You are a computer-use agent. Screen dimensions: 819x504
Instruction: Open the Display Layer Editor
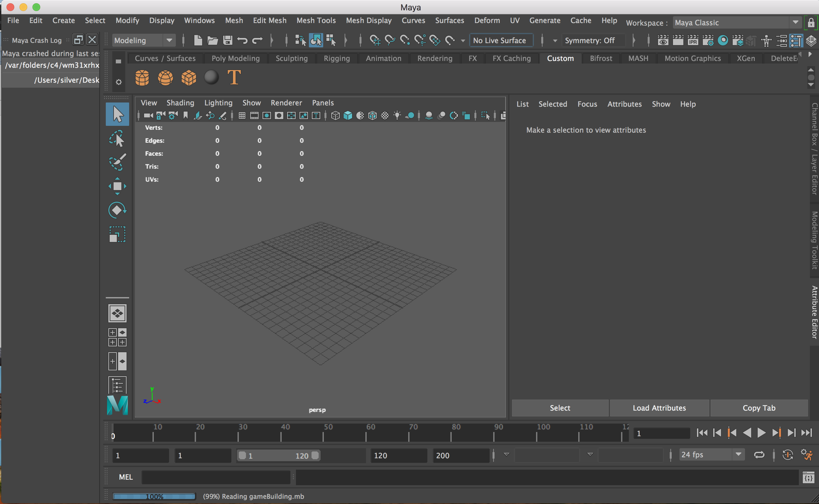[x=811, y=40]
